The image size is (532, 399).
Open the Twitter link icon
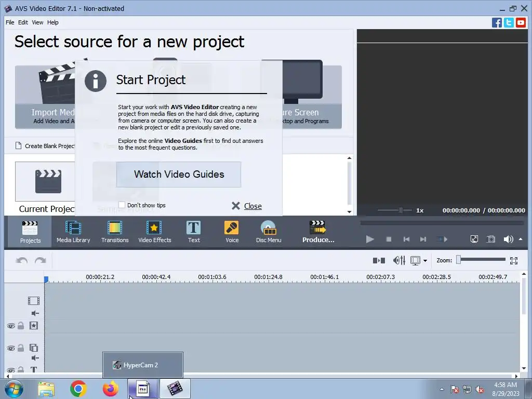(x=509, y=23)
